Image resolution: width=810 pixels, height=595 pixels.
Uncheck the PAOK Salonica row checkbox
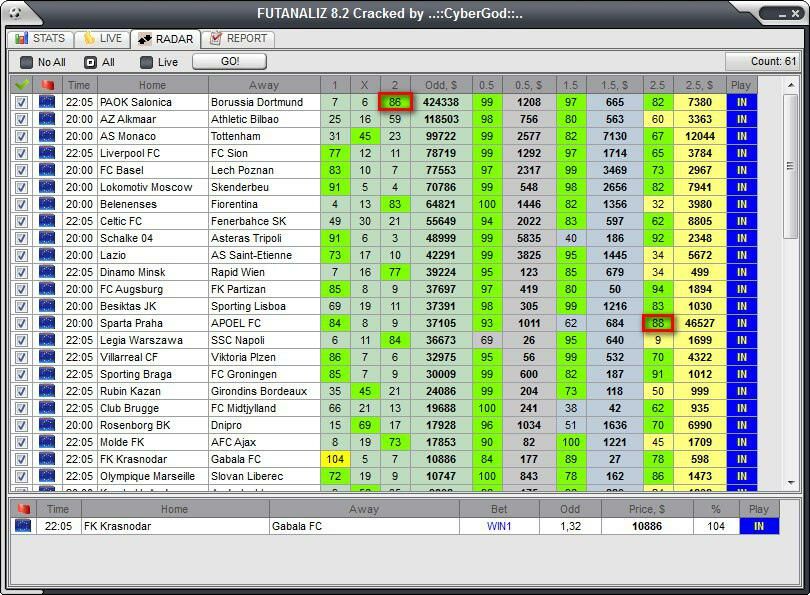tap(21, 102)
